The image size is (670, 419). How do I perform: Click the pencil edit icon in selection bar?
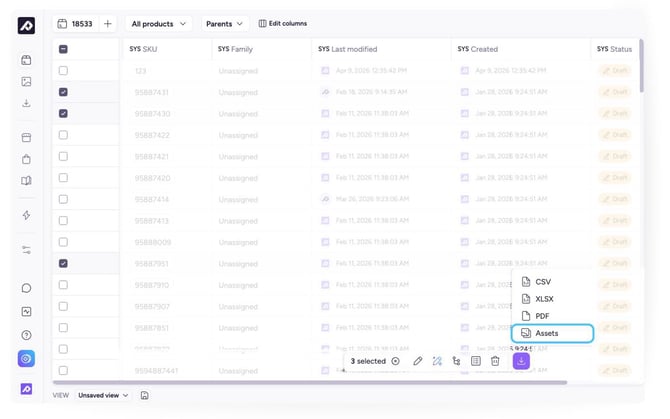[418, 361]
